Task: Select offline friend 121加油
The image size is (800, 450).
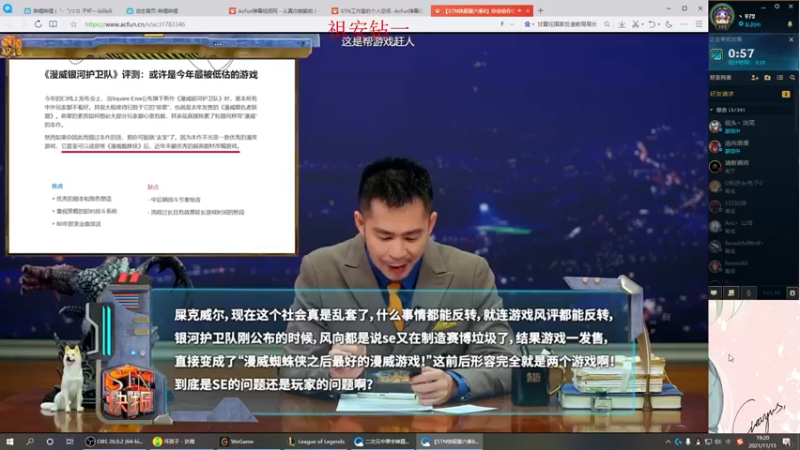Action: (753, 206)
